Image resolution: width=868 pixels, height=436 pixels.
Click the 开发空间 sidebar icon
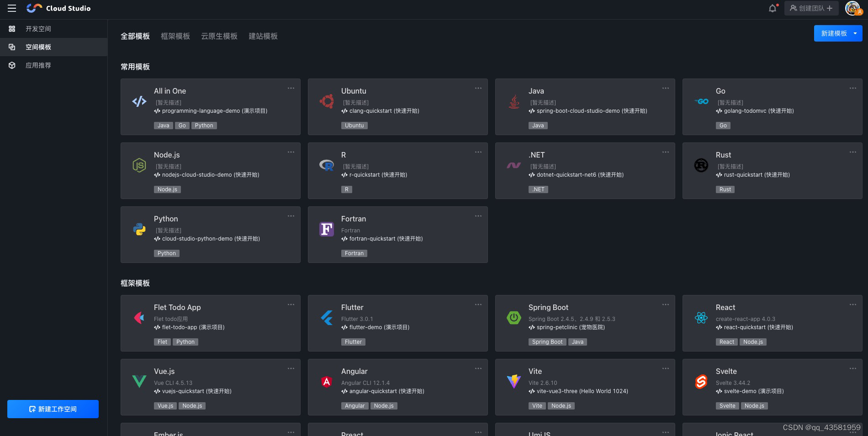12,29
